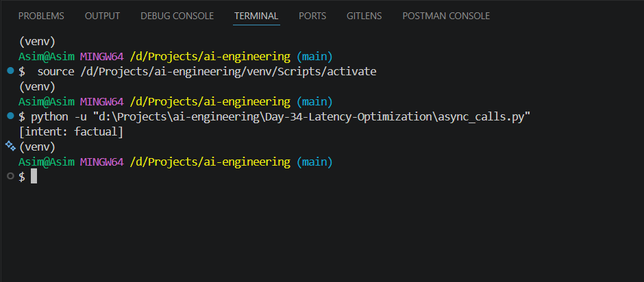644x282 pixels.
Task: Switch to the PROBLEMS tab
Action: (41, 16)
